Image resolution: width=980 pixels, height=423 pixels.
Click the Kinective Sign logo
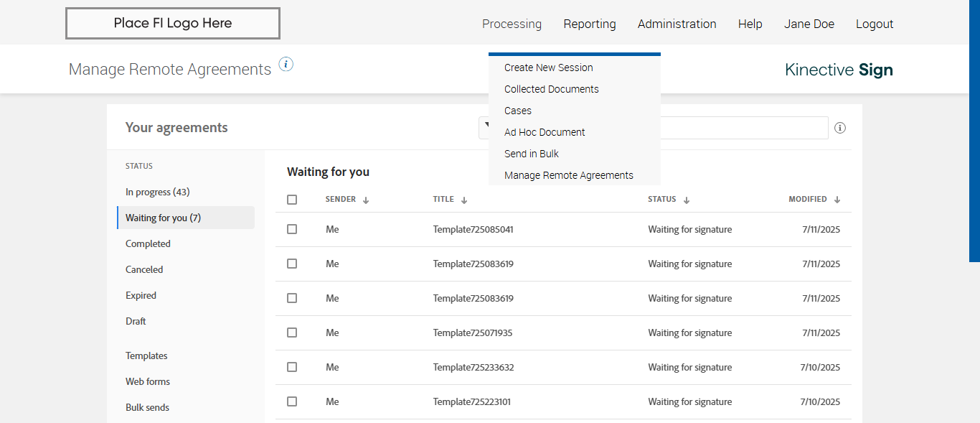(839, 70)
